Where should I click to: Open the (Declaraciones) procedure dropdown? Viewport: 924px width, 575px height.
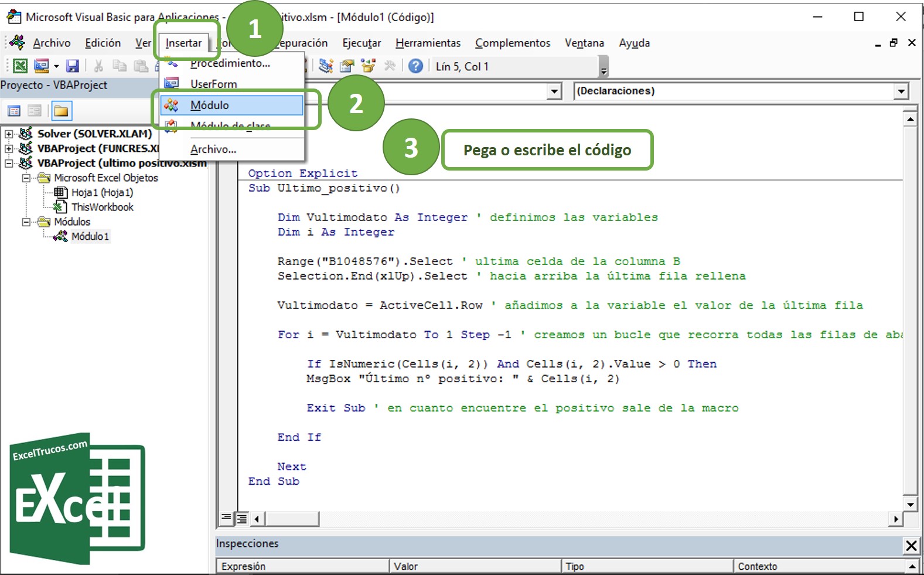(901, 91)
